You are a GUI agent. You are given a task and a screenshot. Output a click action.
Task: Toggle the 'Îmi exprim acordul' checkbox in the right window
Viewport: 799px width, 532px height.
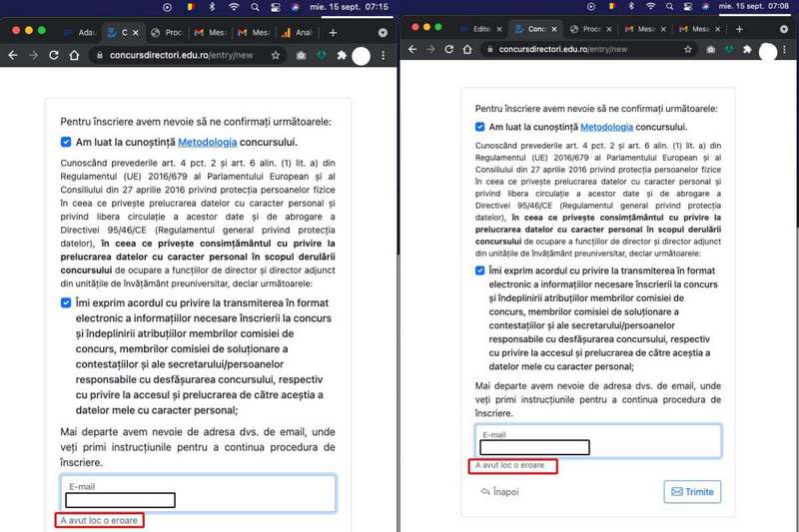pyautogui.click(x=480, y=271)
